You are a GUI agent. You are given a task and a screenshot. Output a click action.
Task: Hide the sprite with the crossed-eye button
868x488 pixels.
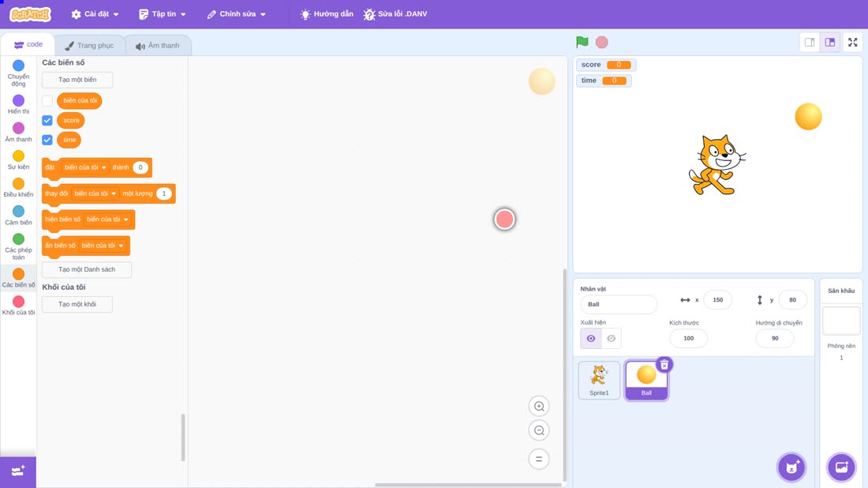pyautogui.click(x=611, y=339)
